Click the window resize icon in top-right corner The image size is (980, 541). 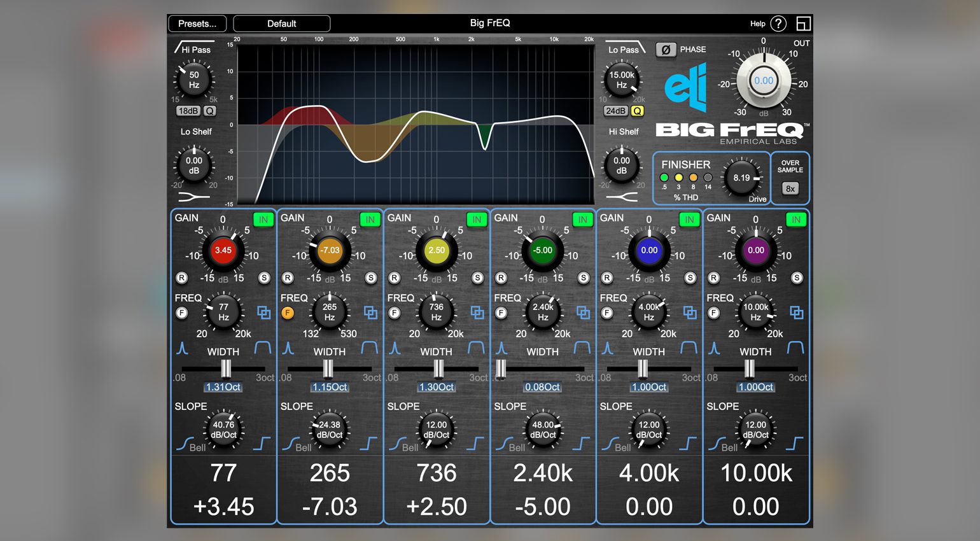(x=803, y=24)
